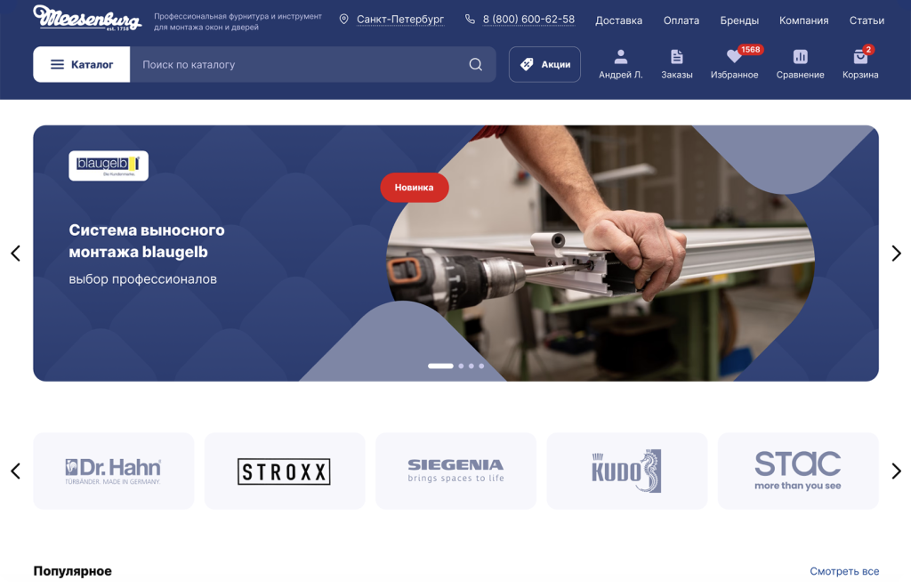The width and height of the screenshot is (911, 588).
Task: Change city from Санкт-Петербург
Action: tap(399, 20)
